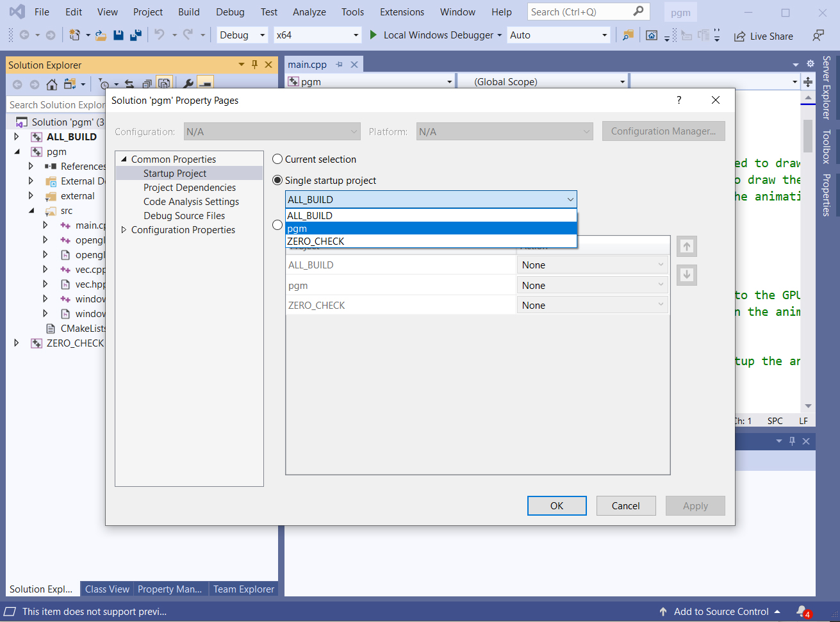Image resolution: width=840 pixels, height=622 pixels.
Task: Click the Save All toolbar icon
Action: point(136,35)
